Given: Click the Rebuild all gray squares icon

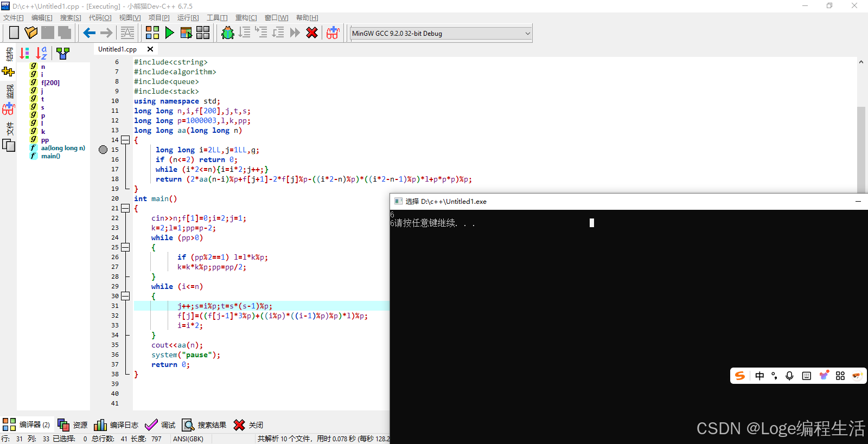Looking at the screenshot, I should [x=203, y=33].
